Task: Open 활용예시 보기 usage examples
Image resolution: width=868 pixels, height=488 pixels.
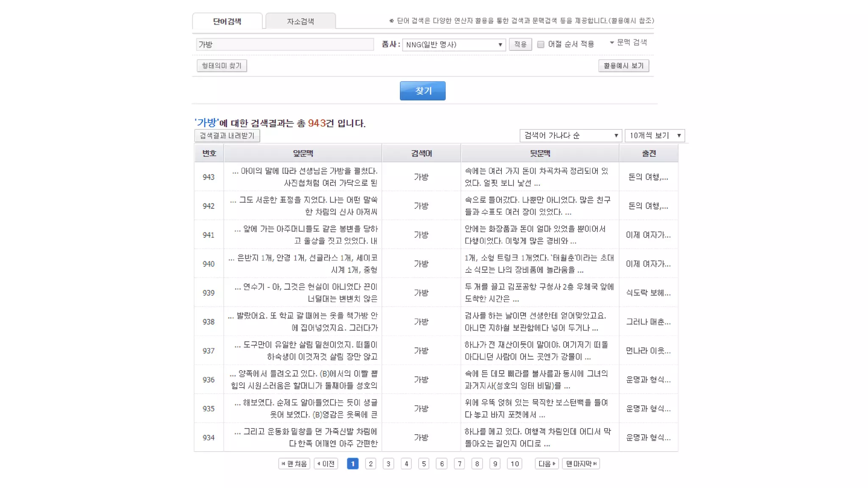Action: click(x=623, y=66)
